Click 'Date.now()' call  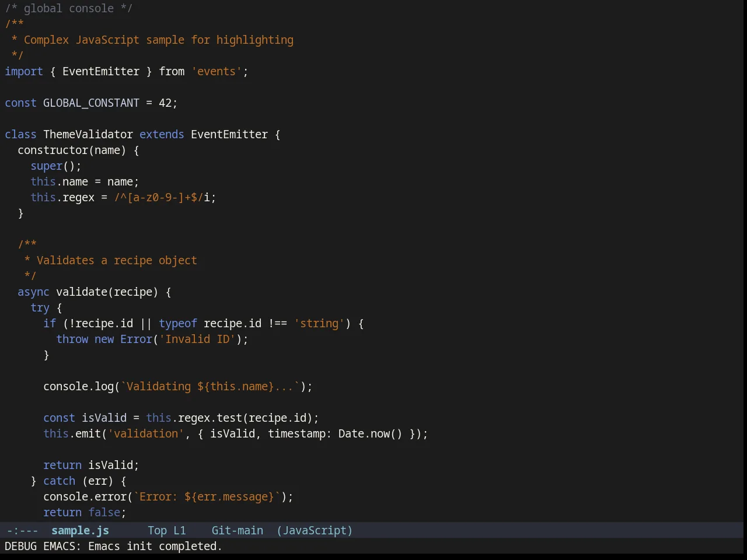[x=371, y=433]
